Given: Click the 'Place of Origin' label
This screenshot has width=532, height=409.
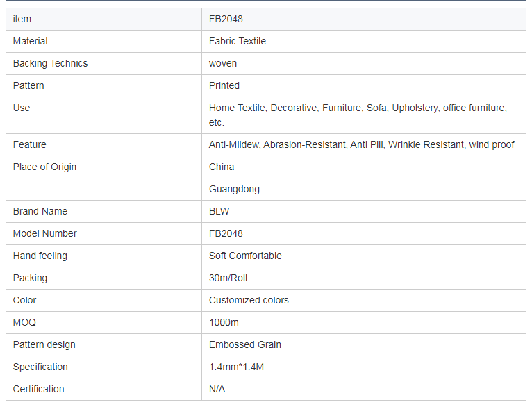Looking at the screenshot, I should (44, 167).
